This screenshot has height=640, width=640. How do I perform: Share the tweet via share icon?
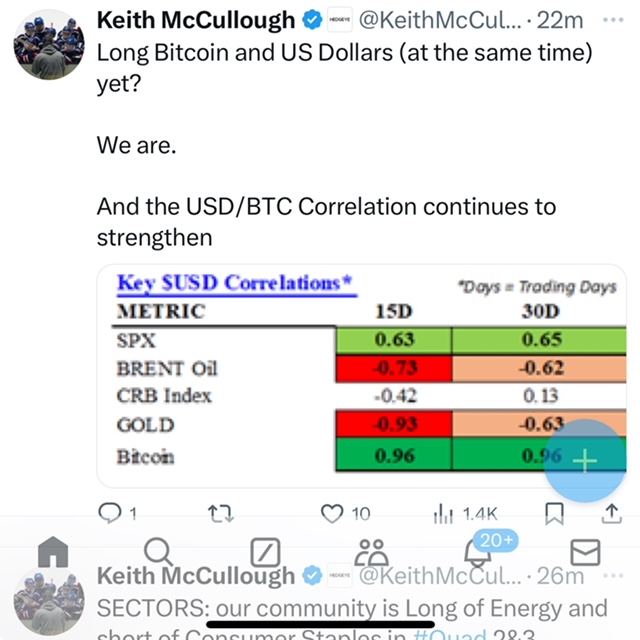(611, 513)
